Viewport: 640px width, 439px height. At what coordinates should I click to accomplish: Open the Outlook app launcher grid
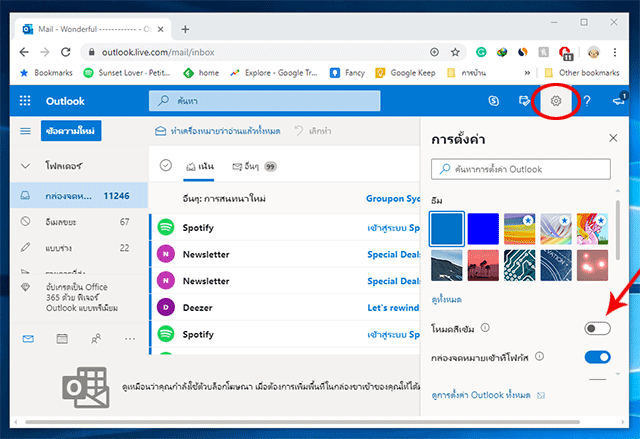click(25, 101)
